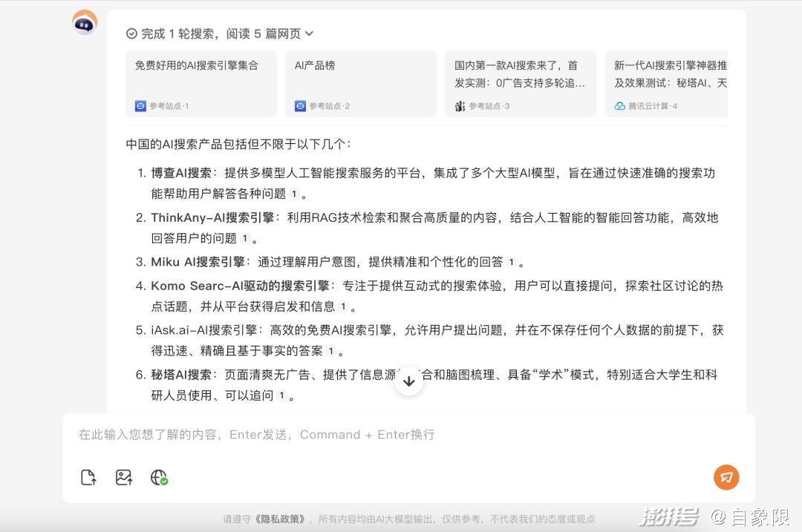Viewport: 802px width, 532px height.
Task: Click the 参考站点·1 site icon
Action: (140, 106)
